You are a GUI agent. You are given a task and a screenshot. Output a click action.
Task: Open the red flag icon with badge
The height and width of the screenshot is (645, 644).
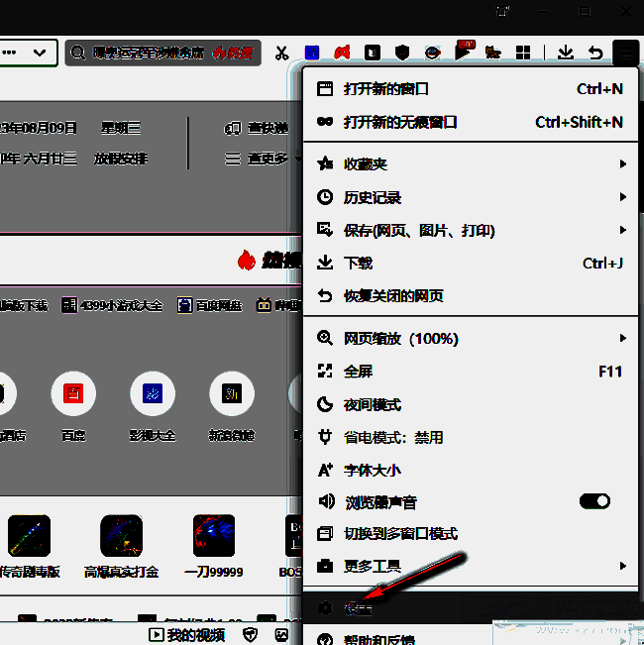click(465, 51)
